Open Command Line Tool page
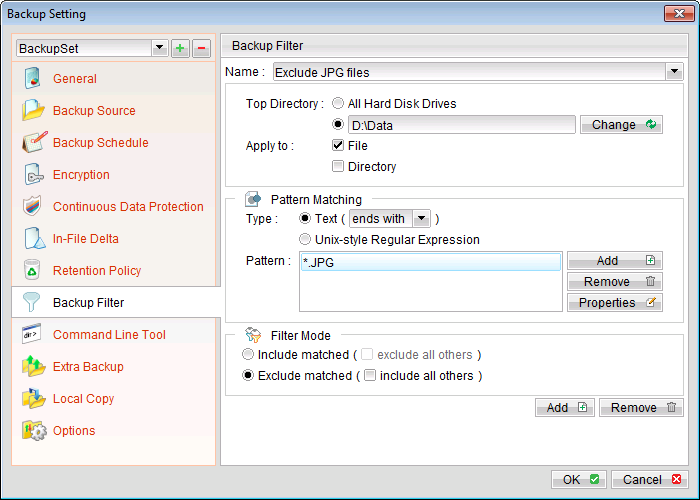Image resolution: width=700 pixels, height=500 pixels. click(x=109, y=335)
